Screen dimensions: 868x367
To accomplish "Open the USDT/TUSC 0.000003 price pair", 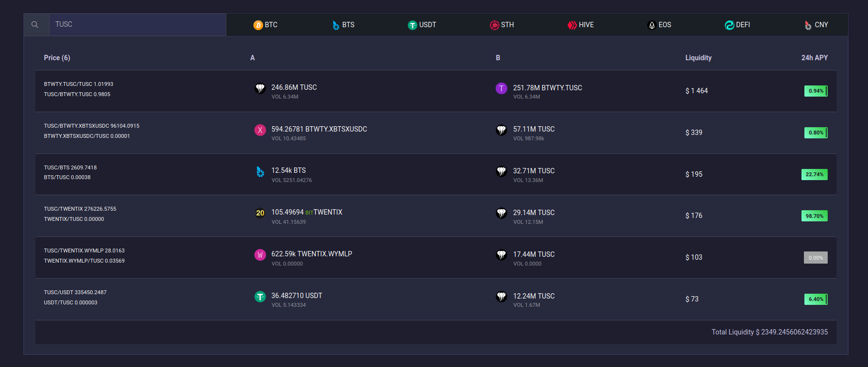I will coord(71,302).
